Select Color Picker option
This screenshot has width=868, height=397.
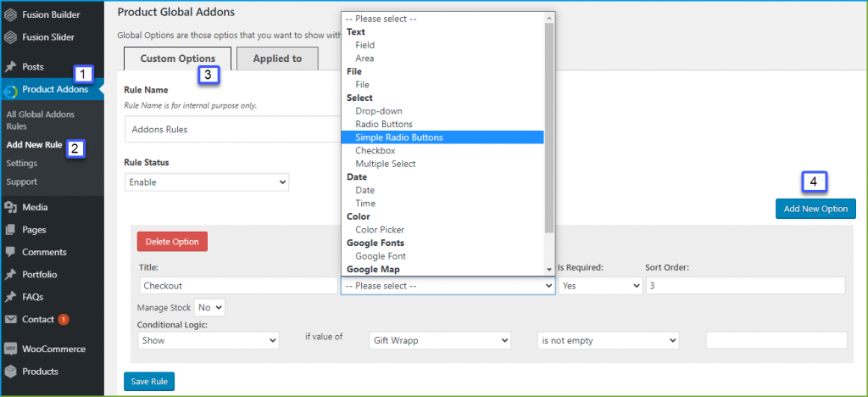pyautogui.click(x=442, y=230)
